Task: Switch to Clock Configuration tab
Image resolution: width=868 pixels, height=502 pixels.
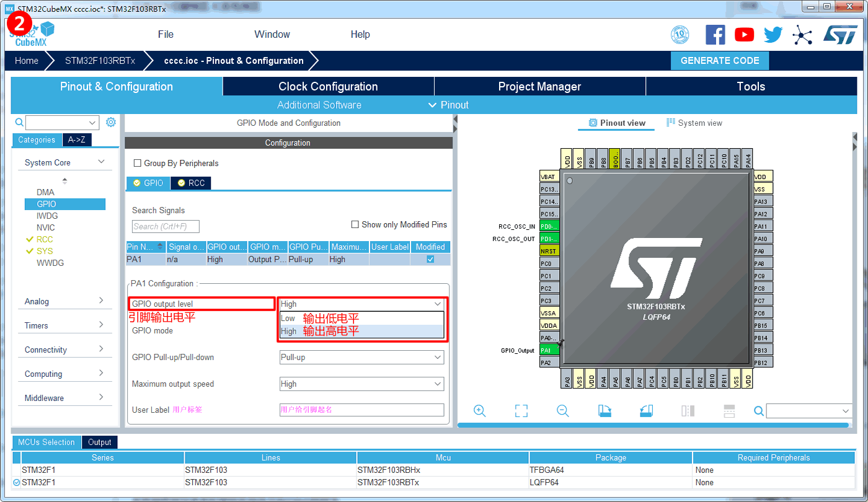Action: (x=328, y=87)
